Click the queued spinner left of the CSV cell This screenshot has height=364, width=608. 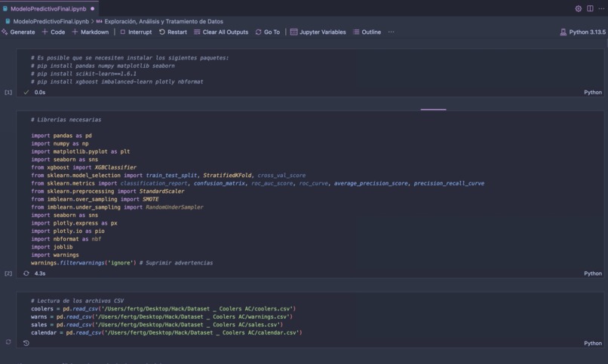pos(8,342)
